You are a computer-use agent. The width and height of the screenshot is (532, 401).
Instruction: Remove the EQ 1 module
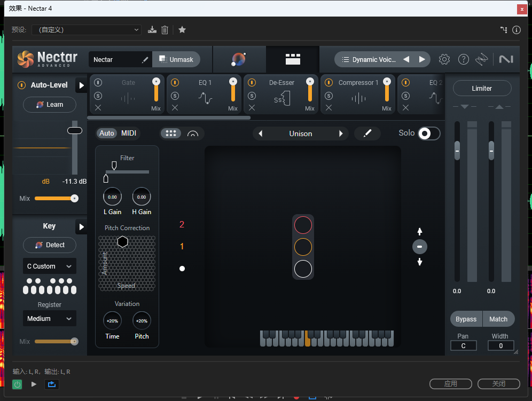pos(175,108)
